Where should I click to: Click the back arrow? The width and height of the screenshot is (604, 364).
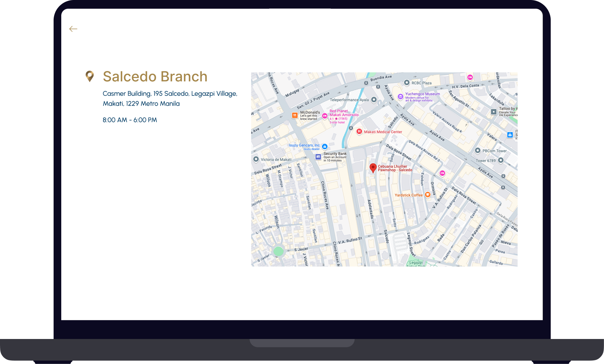[73, 29]
